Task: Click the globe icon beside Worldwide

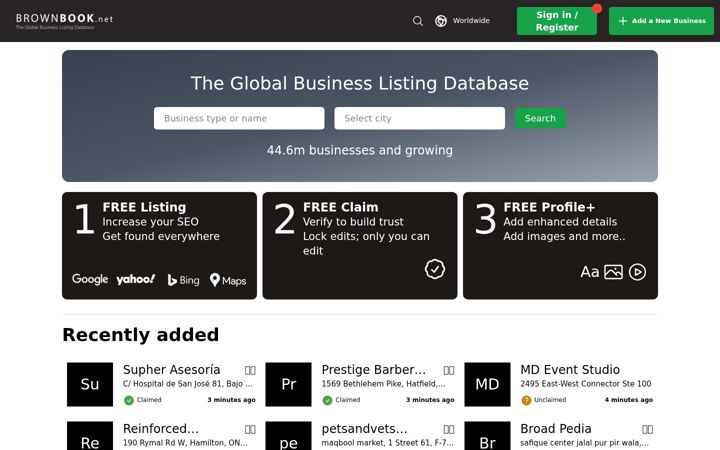Action: [441, 21]
